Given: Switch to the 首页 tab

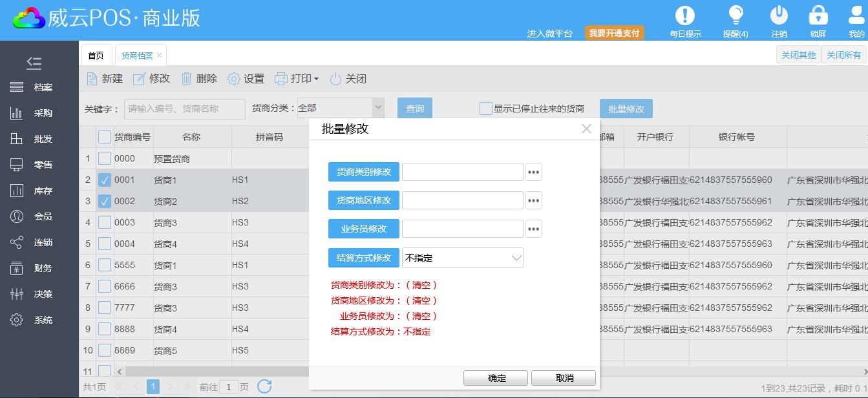Looking at the screenshot, I should coord(96,56).
